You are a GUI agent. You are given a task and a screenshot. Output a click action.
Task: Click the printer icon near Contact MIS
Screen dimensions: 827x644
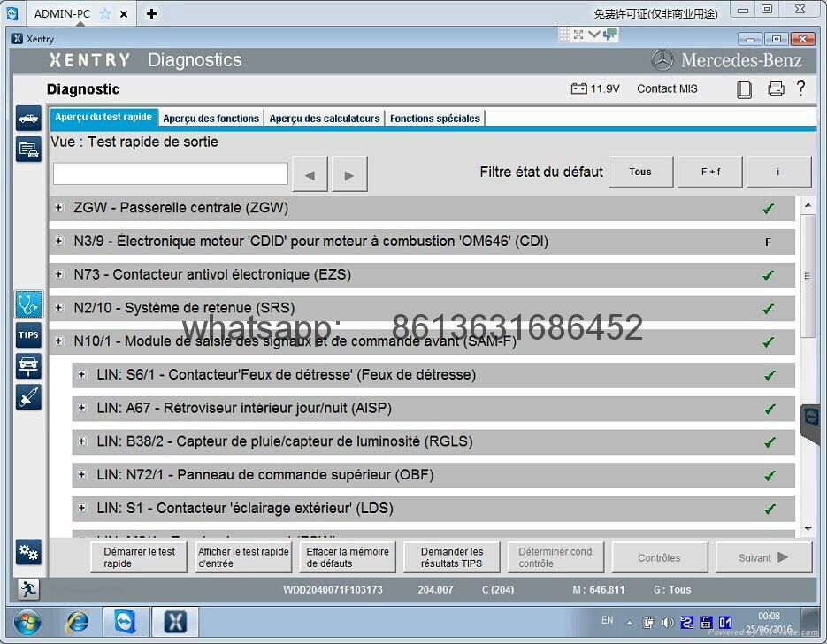776,88
